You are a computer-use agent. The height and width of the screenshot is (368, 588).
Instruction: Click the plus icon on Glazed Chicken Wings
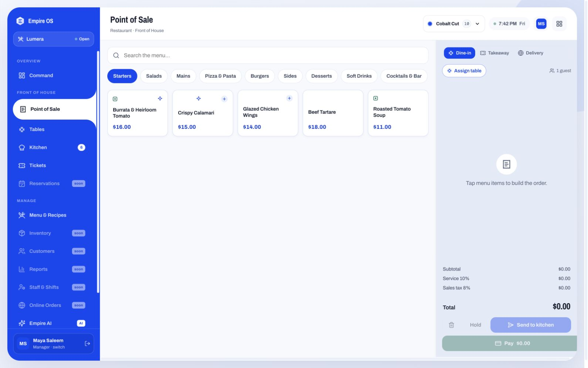289,98
